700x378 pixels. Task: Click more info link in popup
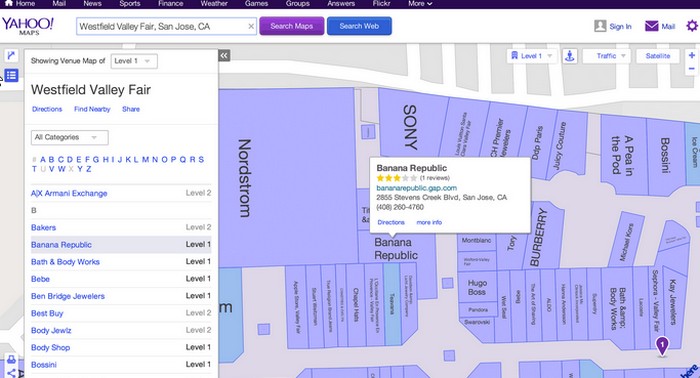pos(429,222)
